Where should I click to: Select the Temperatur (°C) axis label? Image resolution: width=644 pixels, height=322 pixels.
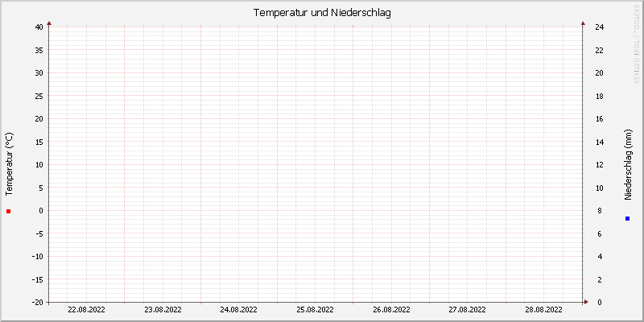(9, 164)
